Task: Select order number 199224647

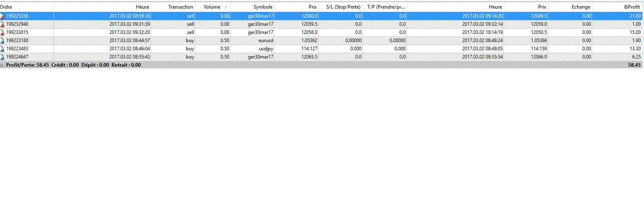Action: [x=17, y=57]
